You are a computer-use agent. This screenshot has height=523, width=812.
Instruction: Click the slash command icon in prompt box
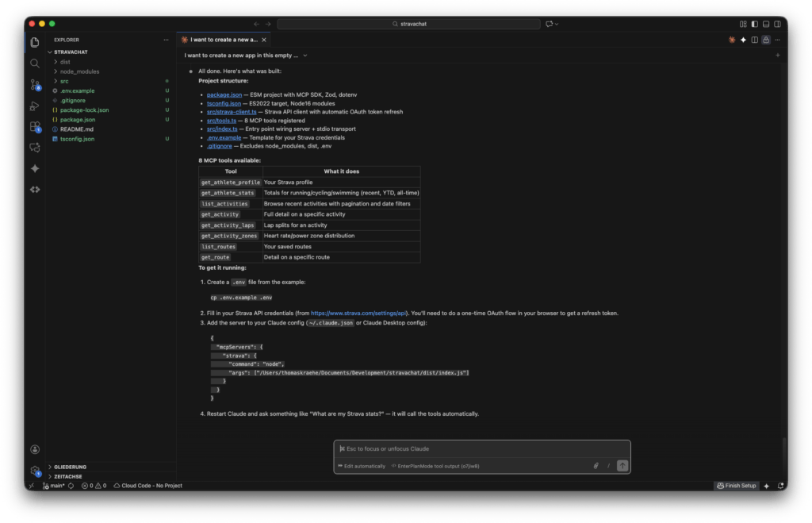[608, 466]
